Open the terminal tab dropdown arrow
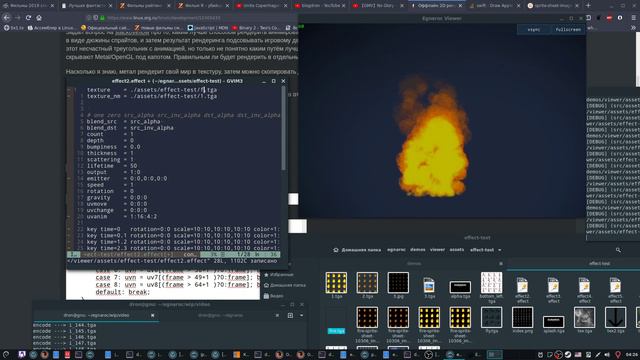Screen dimensions: 640x360 302,315
